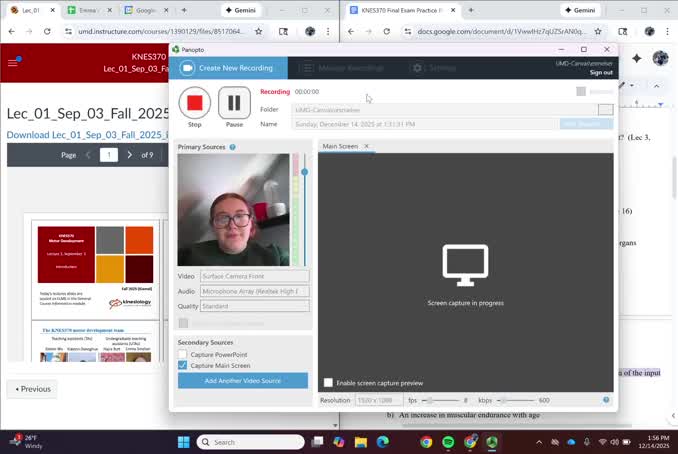Open left Chrome three-dot menu

point(328,32)
